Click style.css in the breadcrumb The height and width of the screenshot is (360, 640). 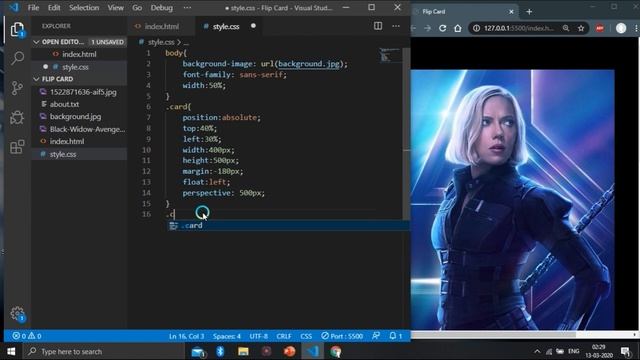click(161, 42)
